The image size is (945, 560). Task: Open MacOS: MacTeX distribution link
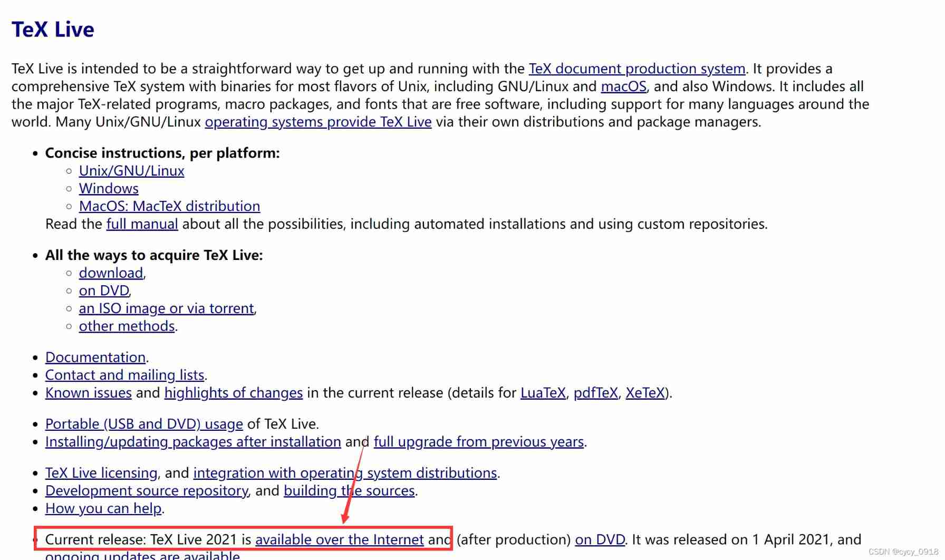click(169, 206)
